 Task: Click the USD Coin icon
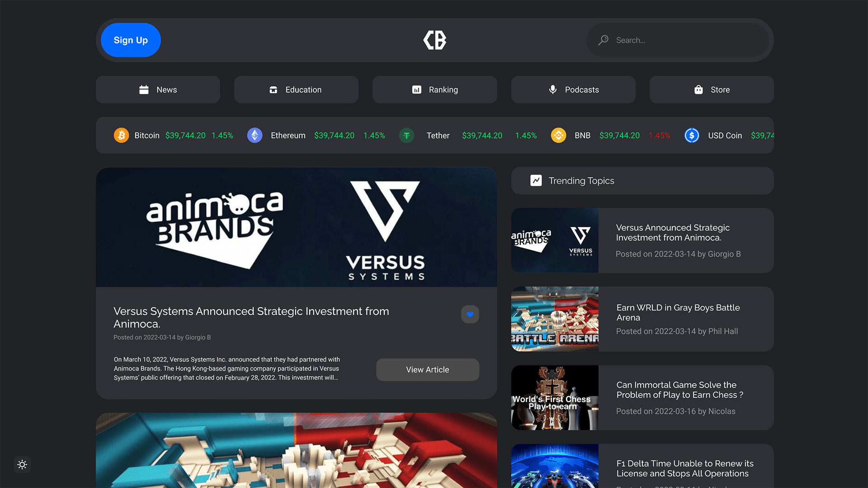(692, 135)
